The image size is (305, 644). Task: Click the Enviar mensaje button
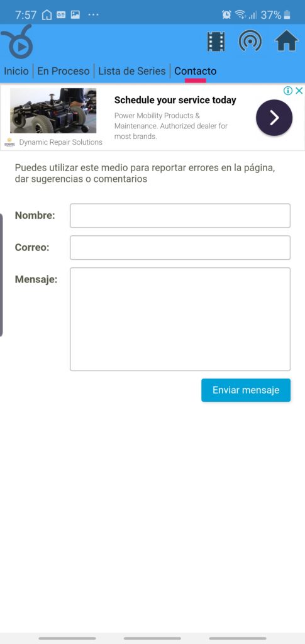[x=246, y=390]
